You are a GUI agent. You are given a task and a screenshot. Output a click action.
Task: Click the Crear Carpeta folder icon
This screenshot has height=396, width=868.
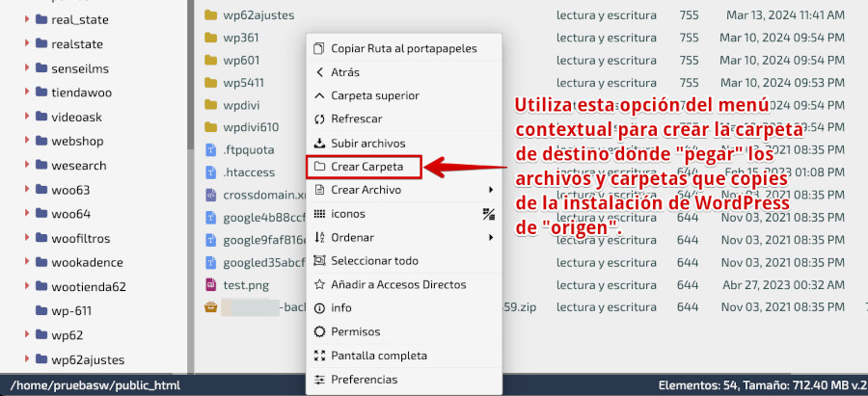(x=319, y=166)
